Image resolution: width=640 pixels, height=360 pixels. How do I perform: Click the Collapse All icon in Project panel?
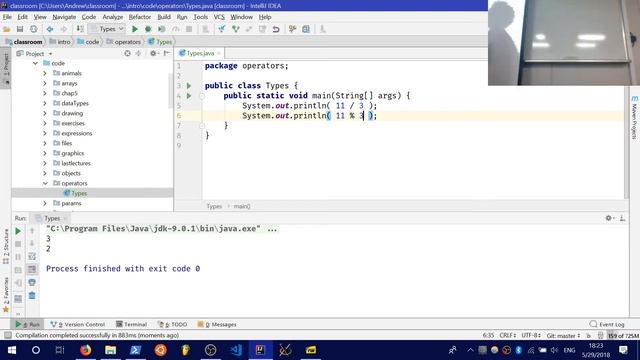(138, 53)
